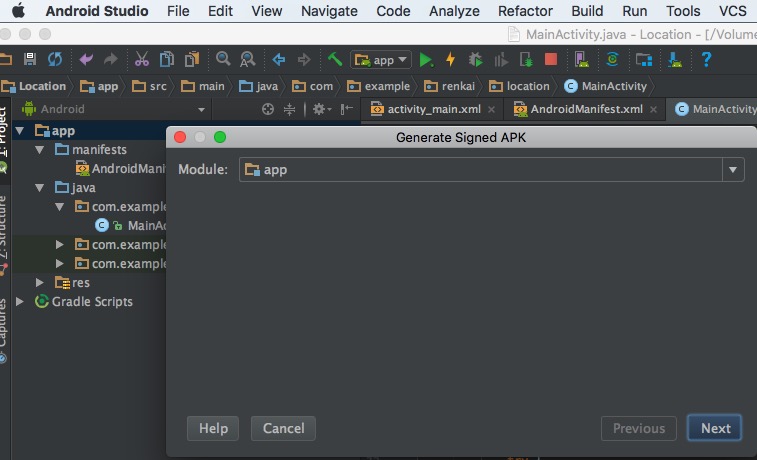Click the Module combo box field
Viewport: 757px width, 460px height.
click(491, 169)
